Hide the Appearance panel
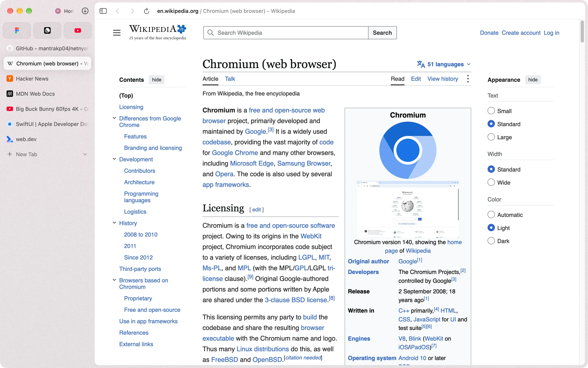This screenshot has height=368, width=588. click(533, 80)
